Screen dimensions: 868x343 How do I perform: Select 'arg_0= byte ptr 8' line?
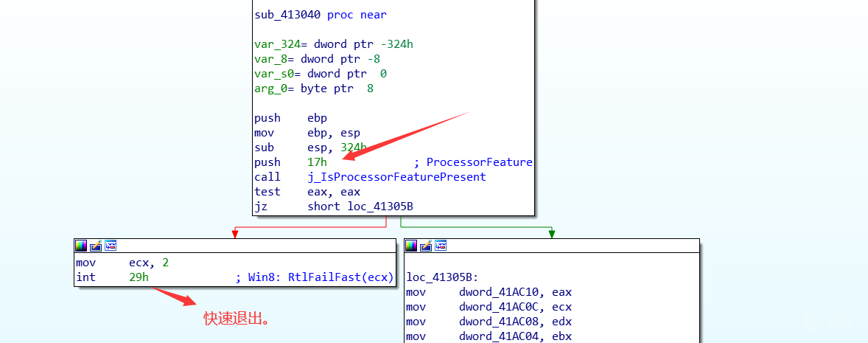point(314,88)
